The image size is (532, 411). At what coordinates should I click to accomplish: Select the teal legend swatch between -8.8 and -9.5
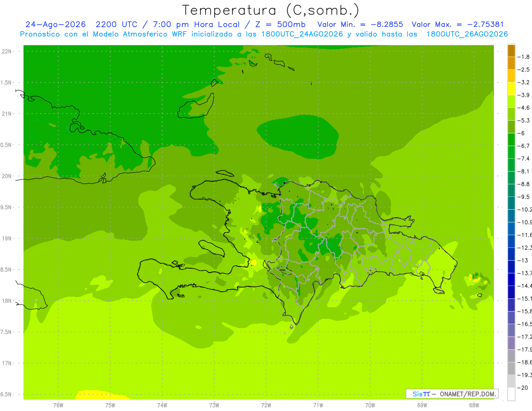click(x=511, y=190)
